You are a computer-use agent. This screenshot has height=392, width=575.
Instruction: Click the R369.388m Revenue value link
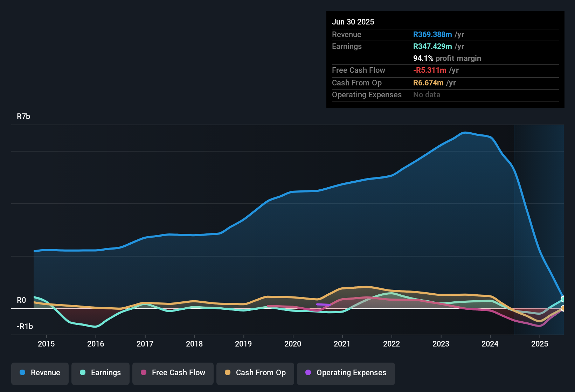[x=432, y=34]
